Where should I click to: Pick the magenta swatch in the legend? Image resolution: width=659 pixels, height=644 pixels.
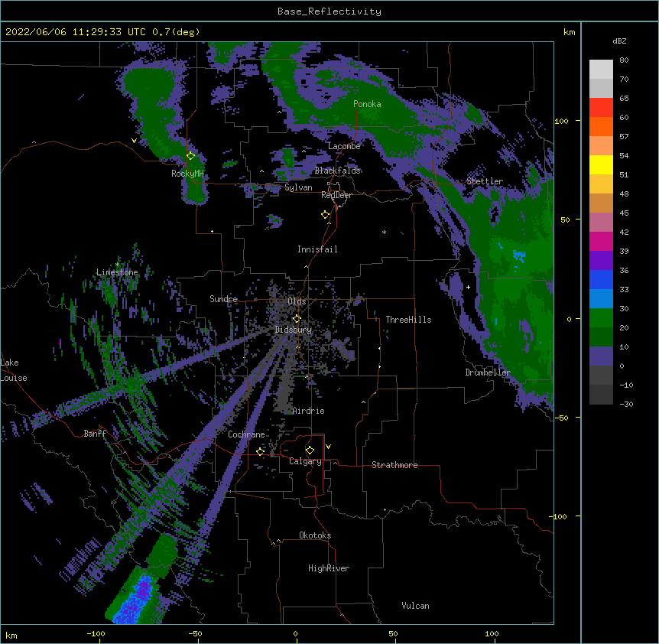601,241
